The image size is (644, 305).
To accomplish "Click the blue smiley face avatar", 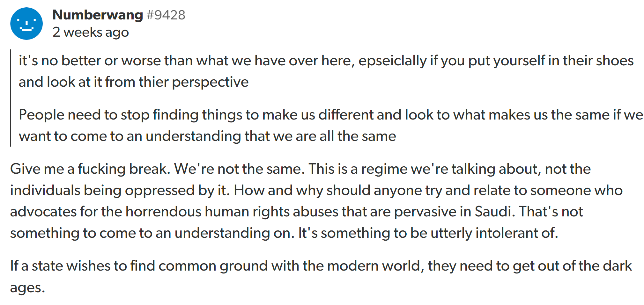I will 26,24.
